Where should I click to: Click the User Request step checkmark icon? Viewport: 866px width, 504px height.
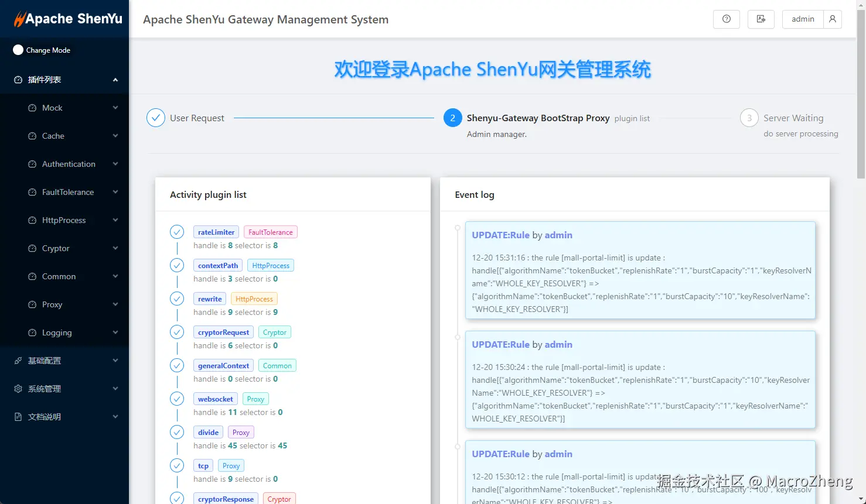point(156,118)
